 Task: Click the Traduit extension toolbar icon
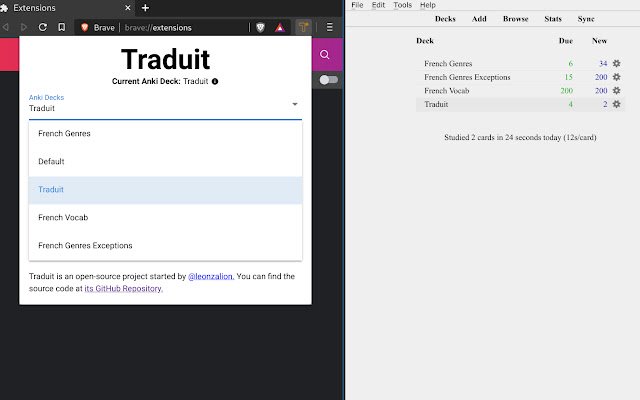pos(303,27)
